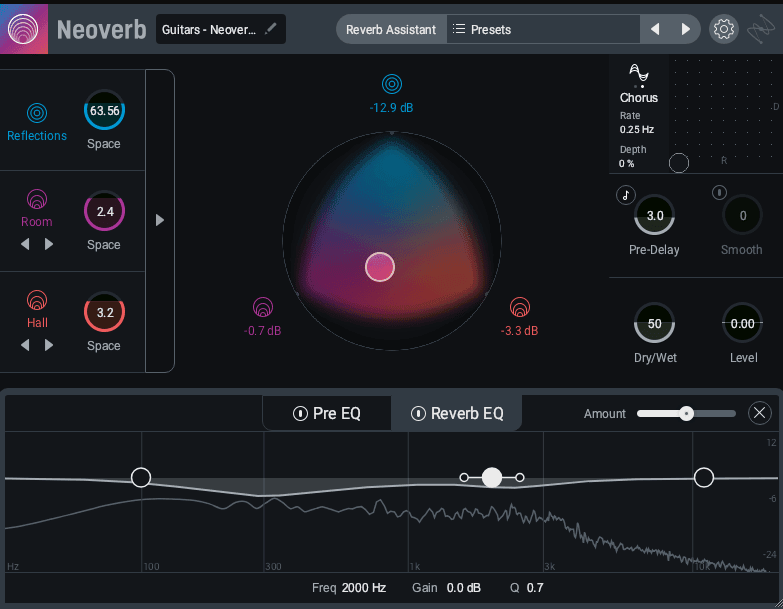Click Chorus Depth value 0 %
Image resolution: width=783 pixels, height=609 pixels.
(626, 163)
